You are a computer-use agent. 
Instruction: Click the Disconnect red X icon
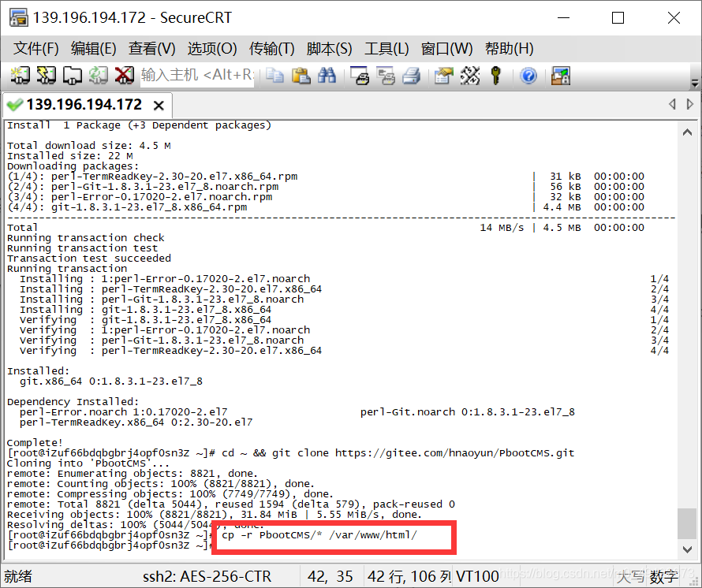[124, 76]
